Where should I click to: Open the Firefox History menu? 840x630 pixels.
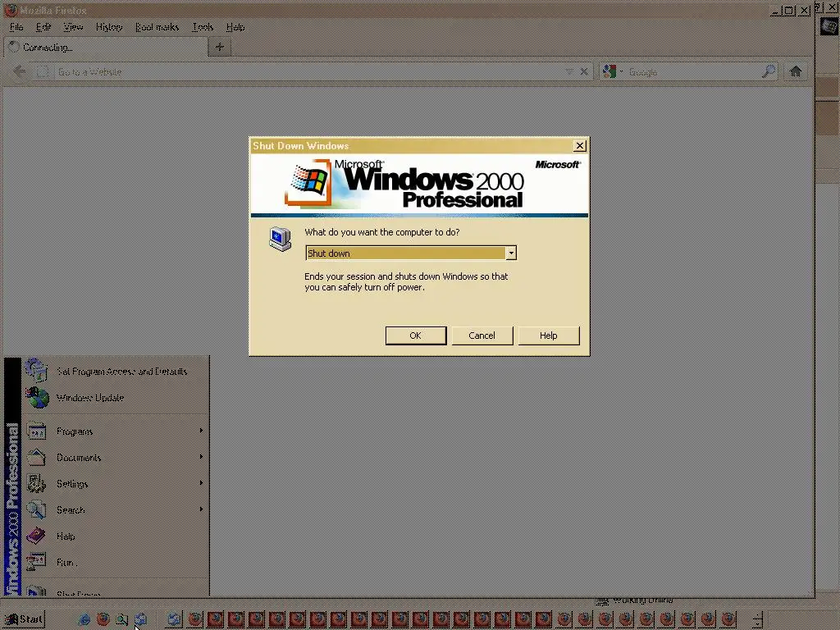click(109, 27)
